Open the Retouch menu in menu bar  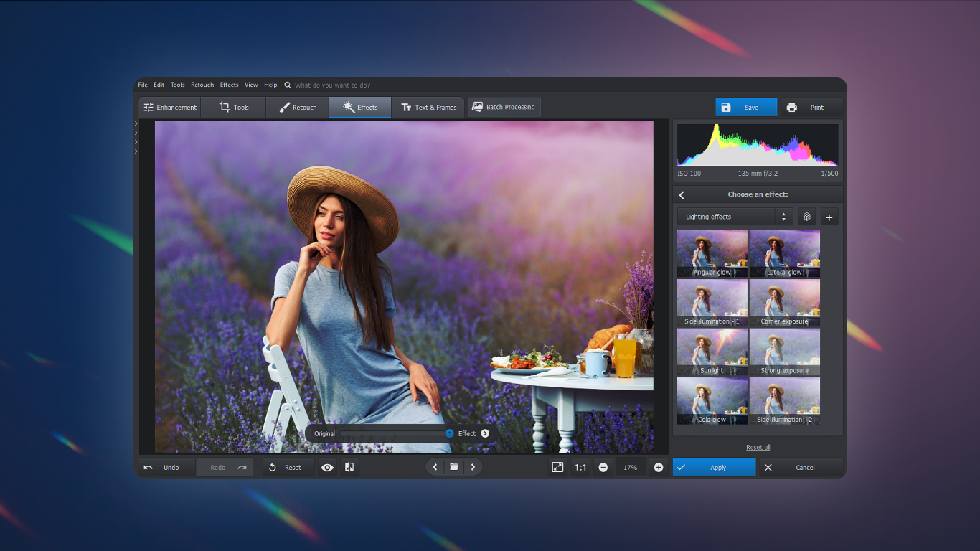coord(202,85)
